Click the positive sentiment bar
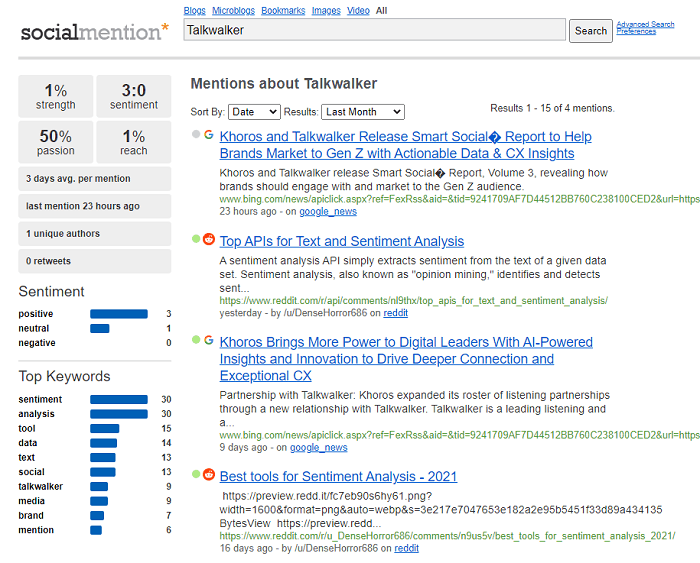Viewport: 700px width, 563px height. 119,314
